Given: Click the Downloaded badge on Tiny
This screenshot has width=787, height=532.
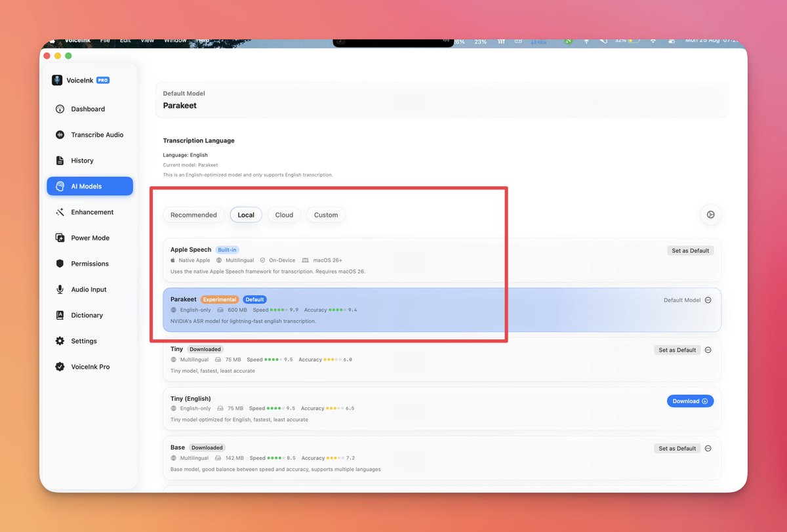Looking at the screenshot, I should (x=206, y=349).
